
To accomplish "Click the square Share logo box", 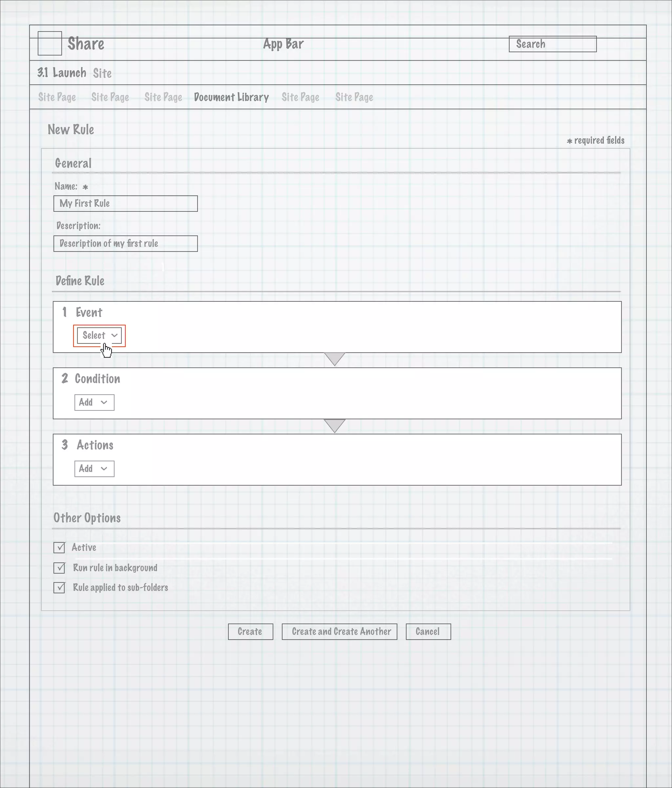I will [x=50, y=43].
